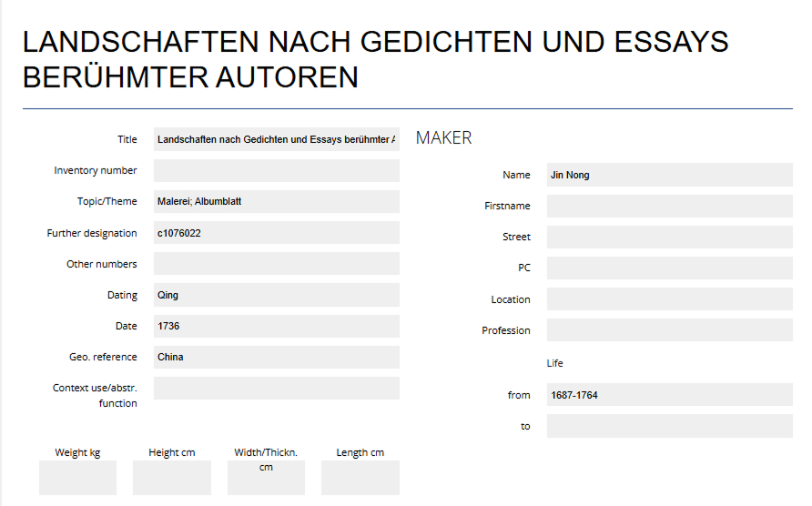Select the maker Profession field
The image size is (812, 506).
[669, 330]
